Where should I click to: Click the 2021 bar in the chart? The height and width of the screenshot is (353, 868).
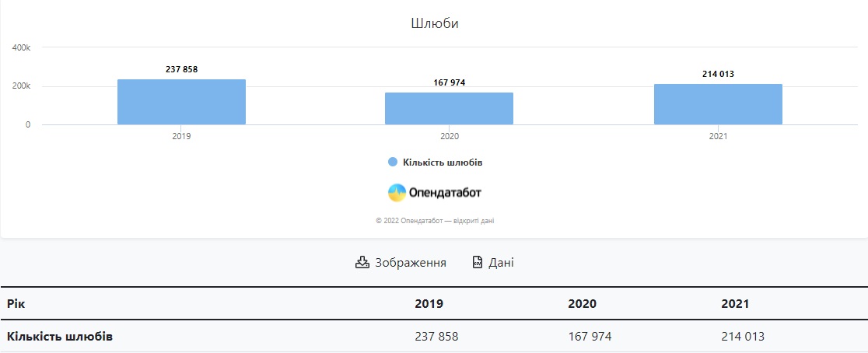point(718,104)
